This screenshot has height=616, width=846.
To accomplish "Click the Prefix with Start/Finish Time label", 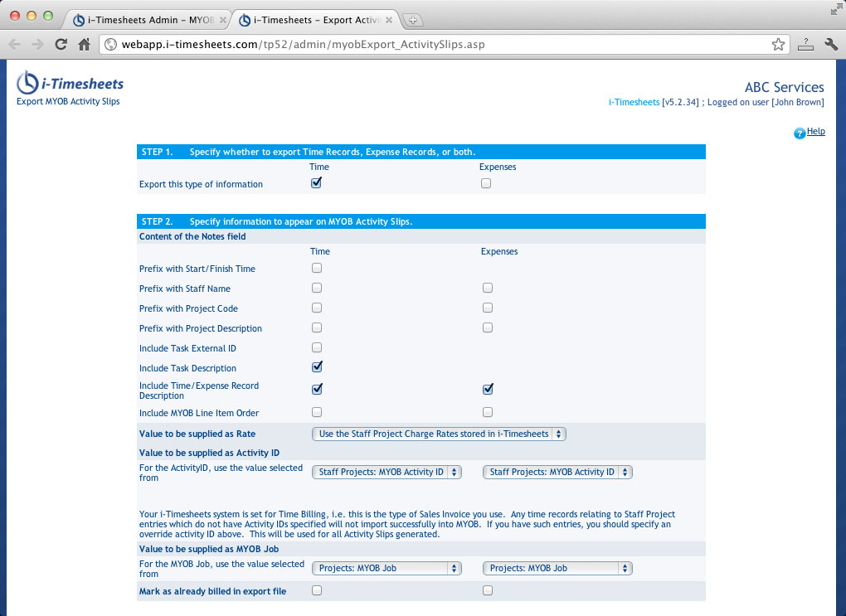I will (x=197, y=269).
